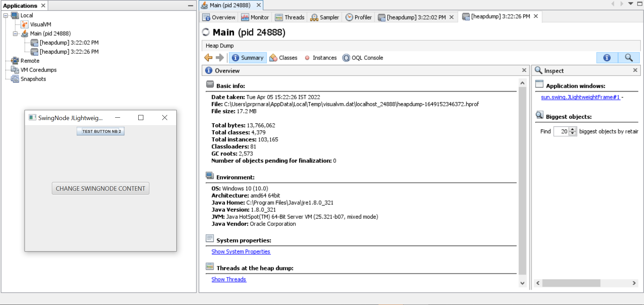Click the forward arrow in Heap Dump toolbar
This screenshot has width=644, height=305.
click(220, 58)
